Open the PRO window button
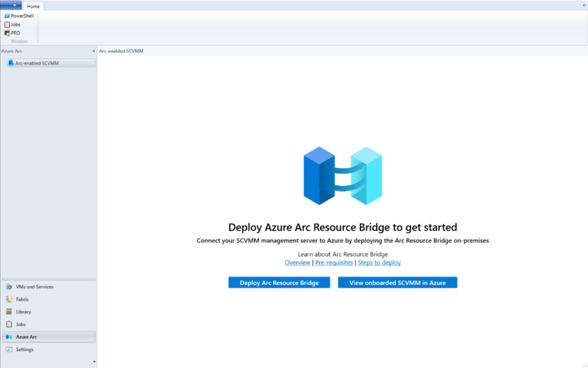 [12, 33]
